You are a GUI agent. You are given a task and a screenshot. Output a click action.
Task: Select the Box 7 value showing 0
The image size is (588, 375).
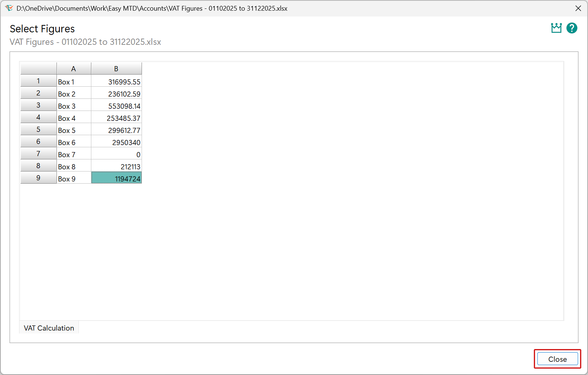pyautogui.click(x=116, y=154)
